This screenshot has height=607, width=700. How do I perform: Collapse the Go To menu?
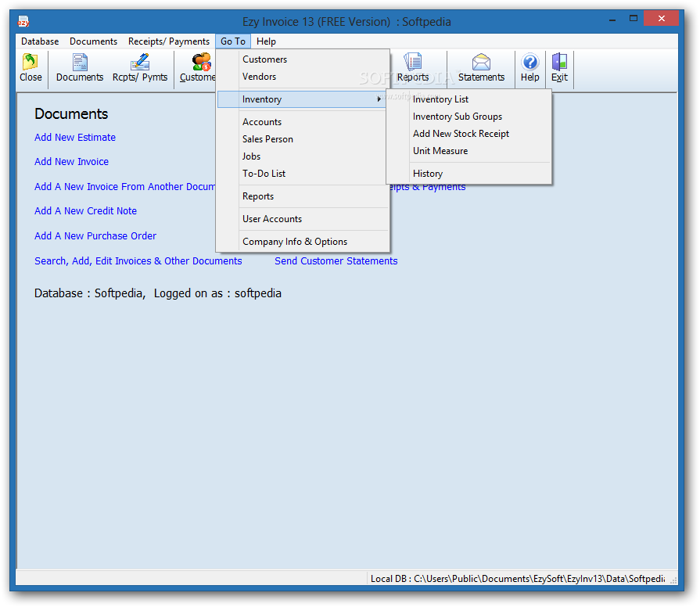232,41
